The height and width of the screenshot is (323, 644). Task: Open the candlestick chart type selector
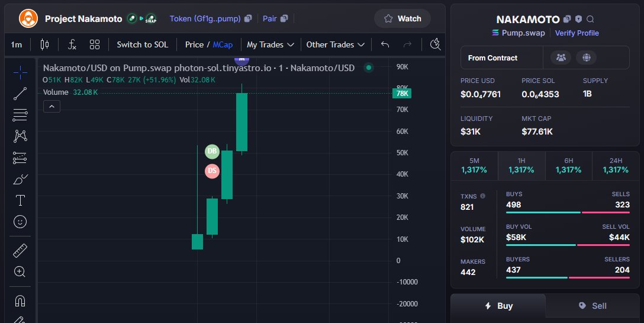tap(44, 44)
